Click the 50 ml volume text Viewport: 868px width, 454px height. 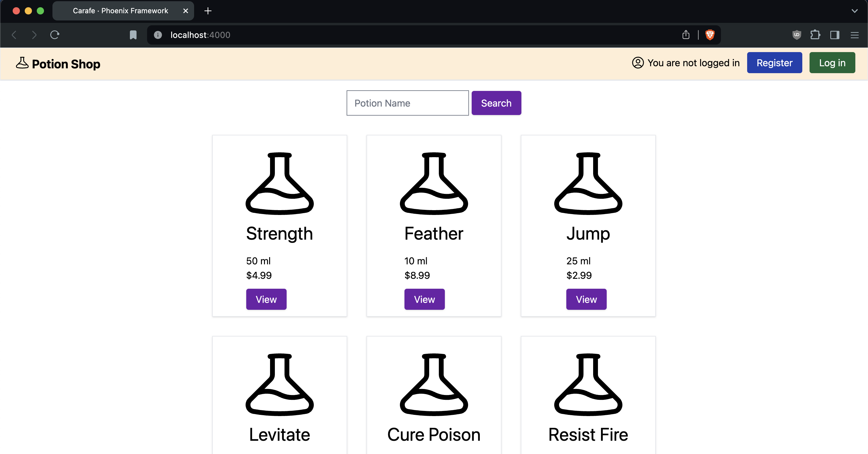259,261
